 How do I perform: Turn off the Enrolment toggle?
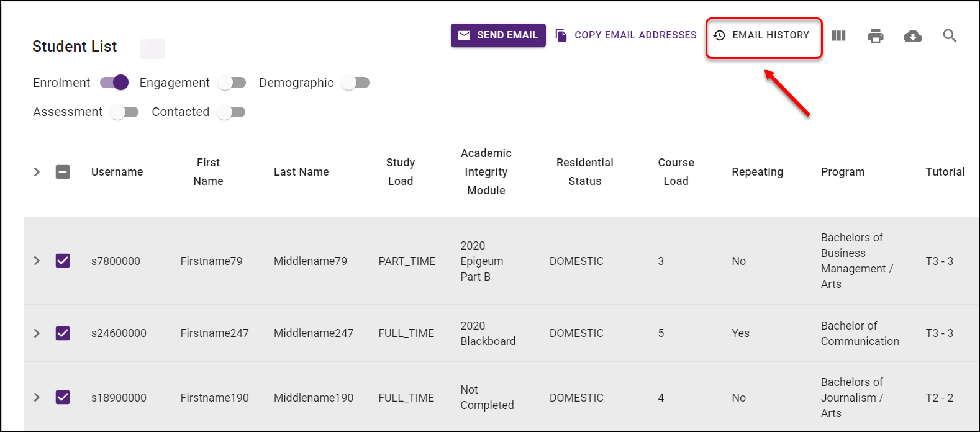[115, 83]
